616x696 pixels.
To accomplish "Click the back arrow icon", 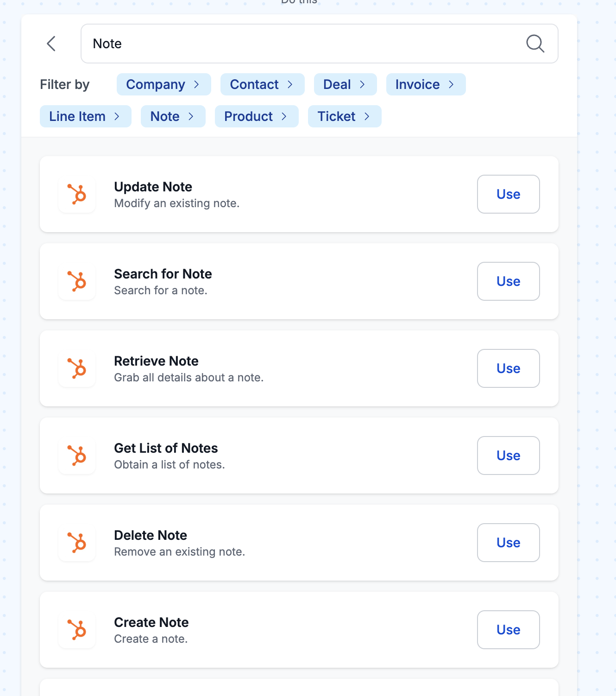I will coord(51,44).
